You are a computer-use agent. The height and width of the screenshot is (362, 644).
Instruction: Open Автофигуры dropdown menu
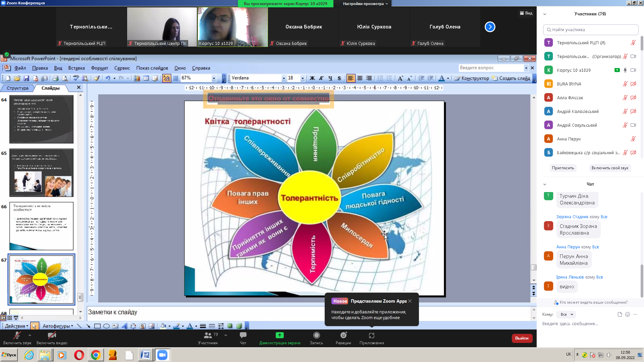point(58,326)
